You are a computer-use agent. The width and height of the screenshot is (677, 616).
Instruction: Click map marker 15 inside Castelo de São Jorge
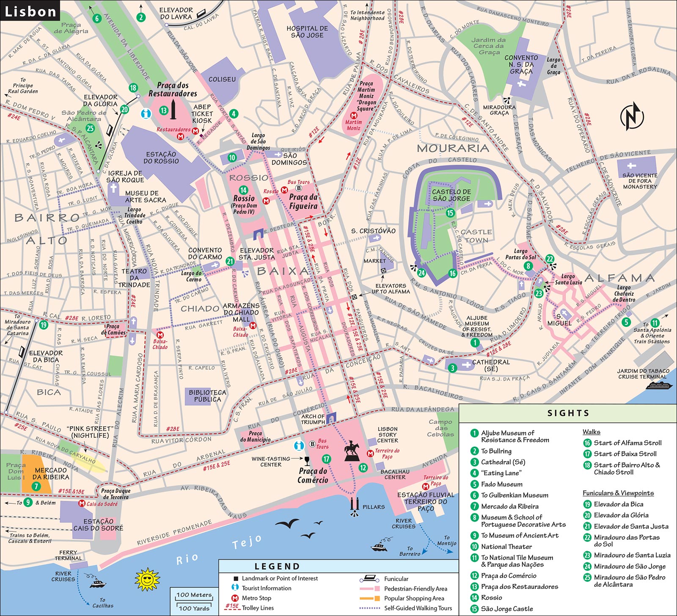tap(450, 213)
